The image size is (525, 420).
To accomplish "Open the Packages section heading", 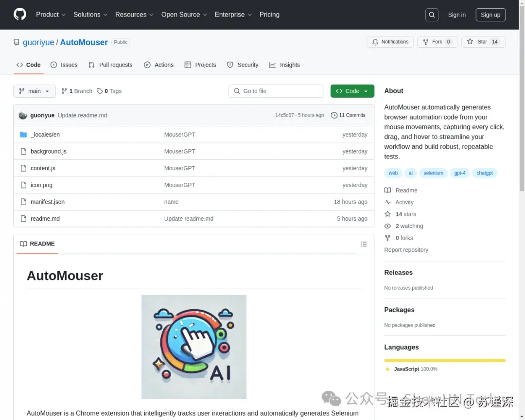I will (x=399, y=310).
